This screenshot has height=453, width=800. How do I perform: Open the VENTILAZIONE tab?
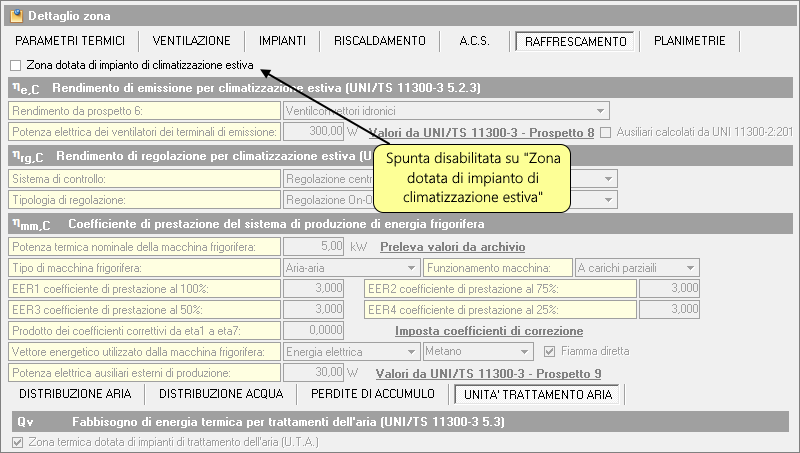click(192, 41)
